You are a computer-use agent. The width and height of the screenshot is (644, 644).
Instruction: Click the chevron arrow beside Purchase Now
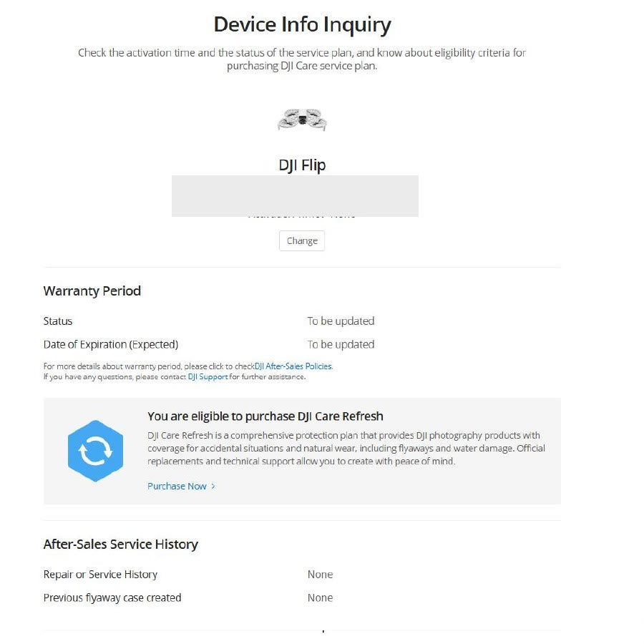coord(213,486)
